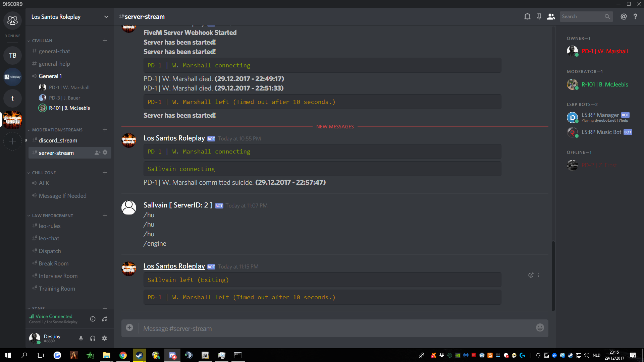Open user settings gear next to Destiny

(104, 338)
